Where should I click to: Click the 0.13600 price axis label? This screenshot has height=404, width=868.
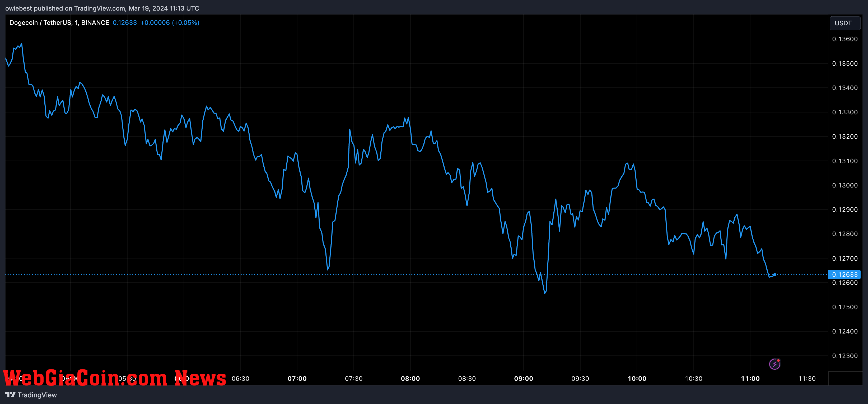845,39
